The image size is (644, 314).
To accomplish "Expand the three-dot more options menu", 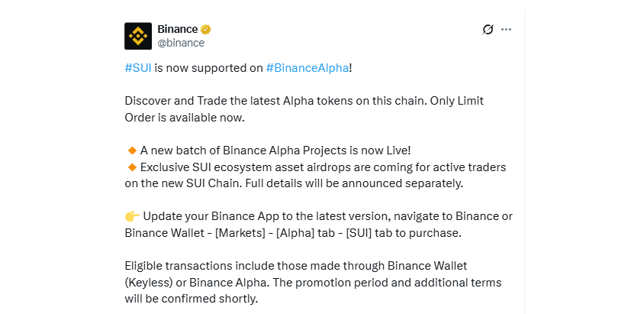I will (x=506, y=30).
